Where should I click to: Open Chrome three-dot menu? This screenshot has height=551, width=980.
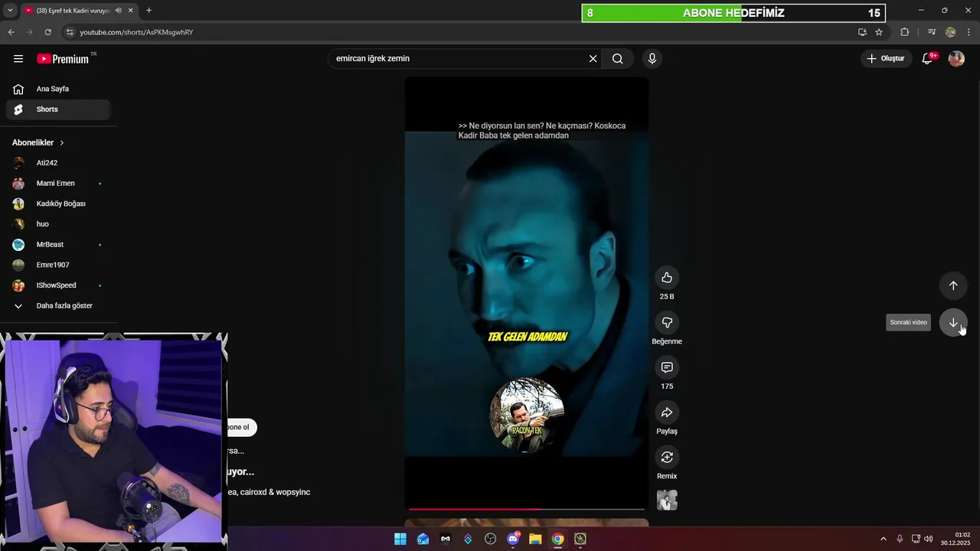coord(969,32)
